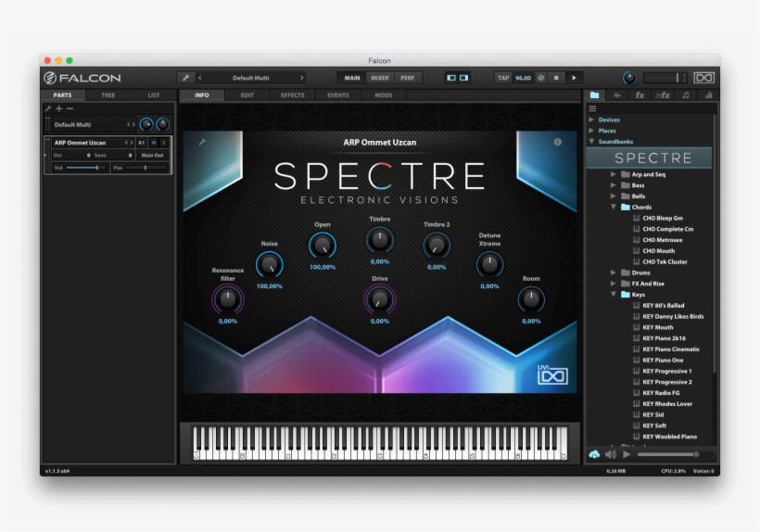Screen dimensions: 760x532
Task: Click the Timbre knob
Action: (379, 240)
